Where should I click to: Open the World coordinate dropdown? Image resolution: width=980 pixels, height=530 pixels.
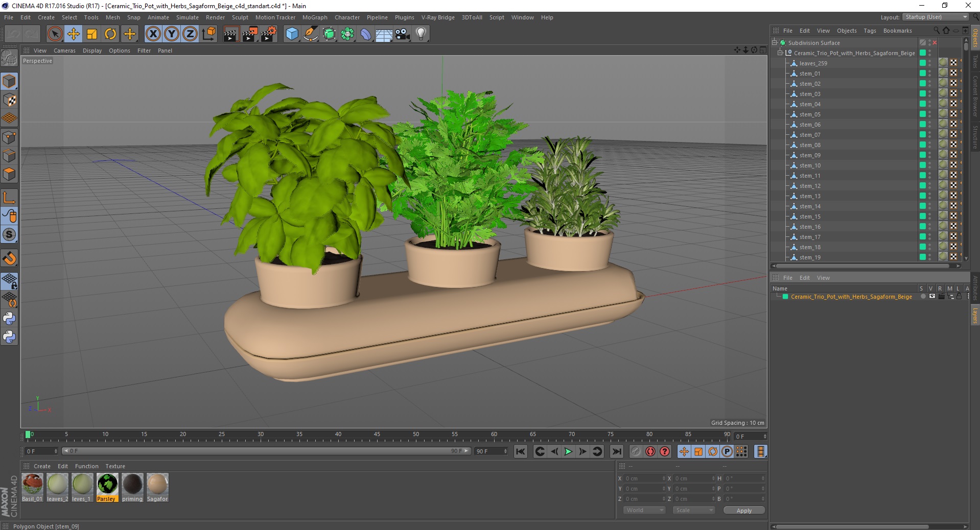(x=644, y=510)
